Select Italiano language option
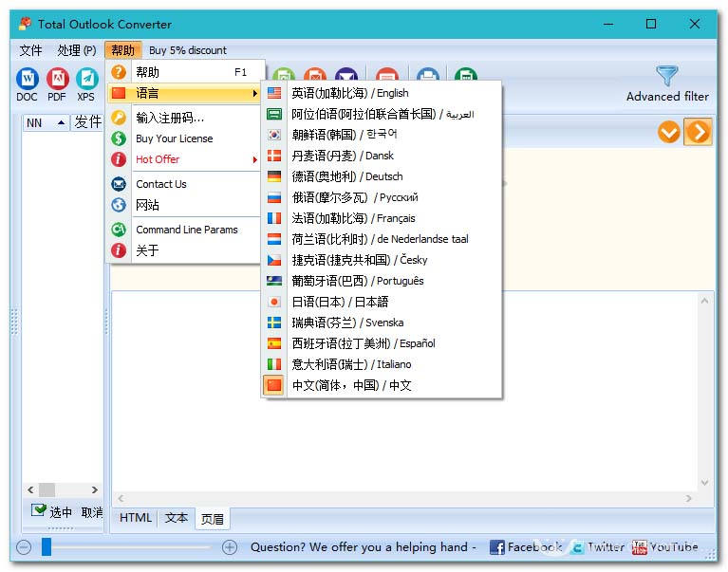This screenshot has height=572, width=728. click(x=382, y=364)
